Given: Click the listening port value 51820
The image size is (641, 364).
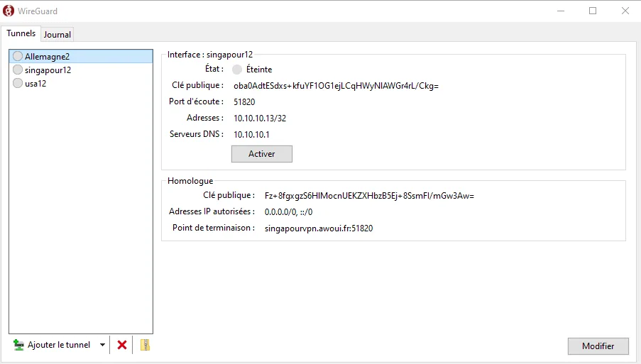Looking at the screenshot, I should coord(244,101).
